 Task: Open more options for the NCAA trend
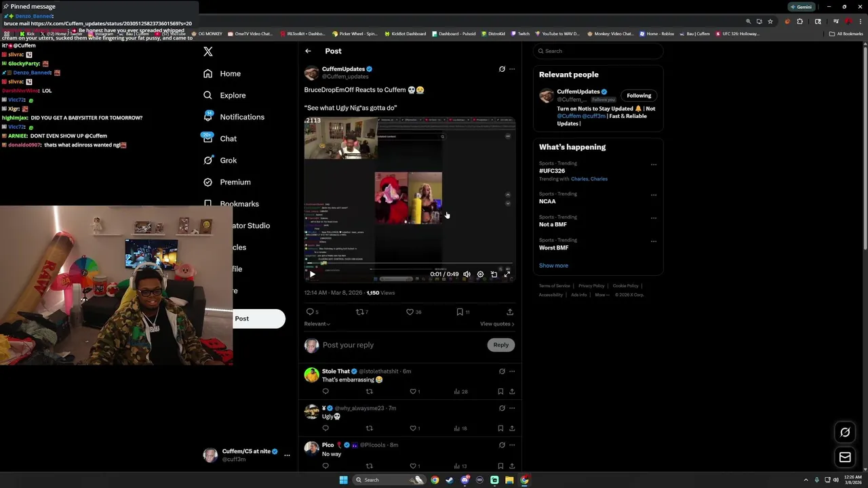[x=654, y=195]
